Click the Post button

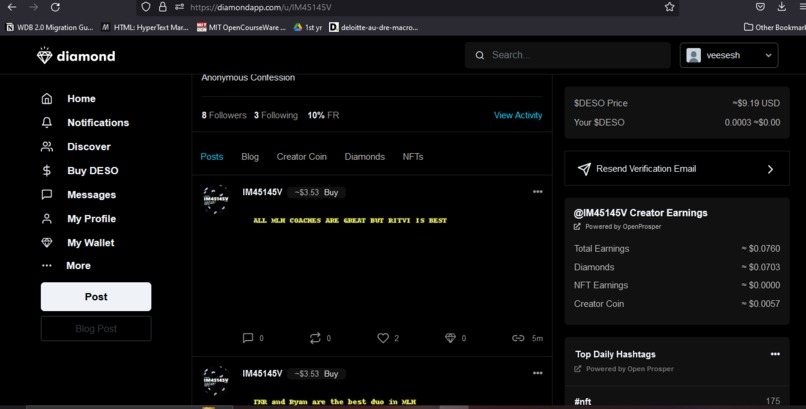pyautogui.click(x=96, y=296)
